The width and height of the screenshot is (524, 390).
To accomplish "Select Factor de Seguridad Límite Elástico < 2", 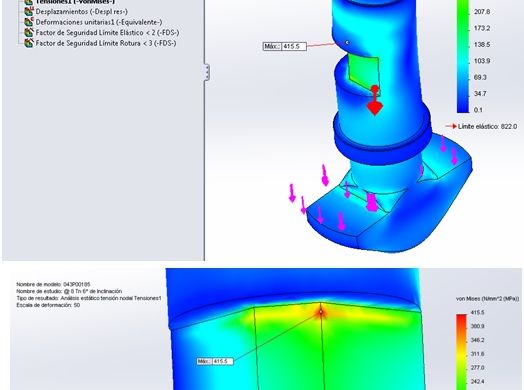I will tap(107, 33).
